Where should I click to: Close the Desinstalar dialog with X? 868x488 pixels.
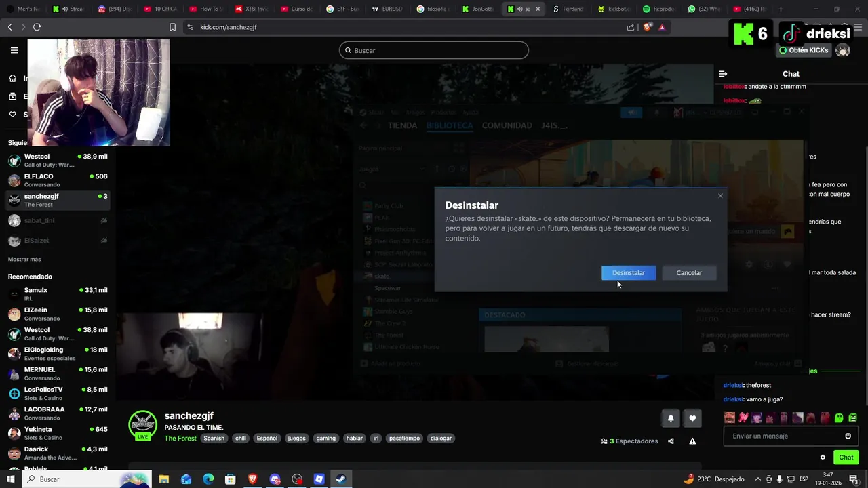[720, 196]
